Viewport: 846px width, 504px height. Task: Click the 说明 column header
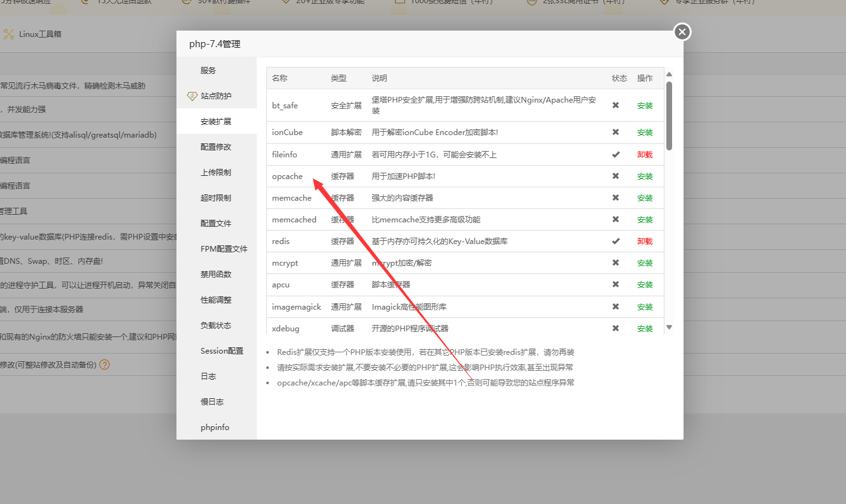(380, 78)
